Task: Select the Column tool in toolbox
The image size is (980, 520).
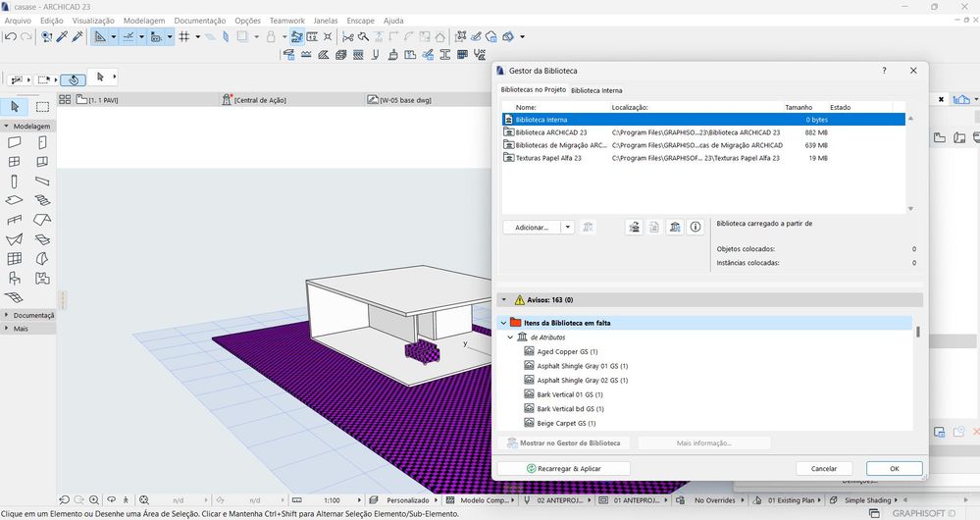Action: 15,182
